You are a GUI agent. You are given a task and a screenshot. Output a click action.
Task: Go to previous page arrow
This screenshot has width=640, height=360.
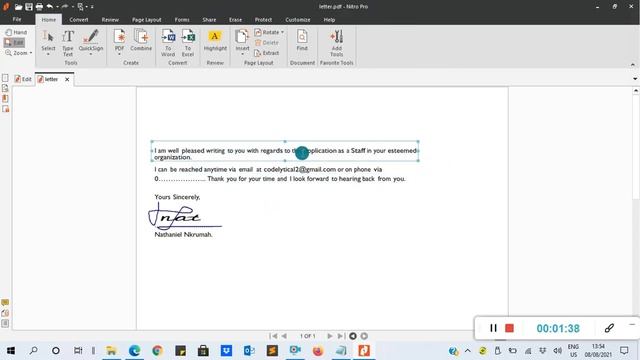[x=284, y=336]
